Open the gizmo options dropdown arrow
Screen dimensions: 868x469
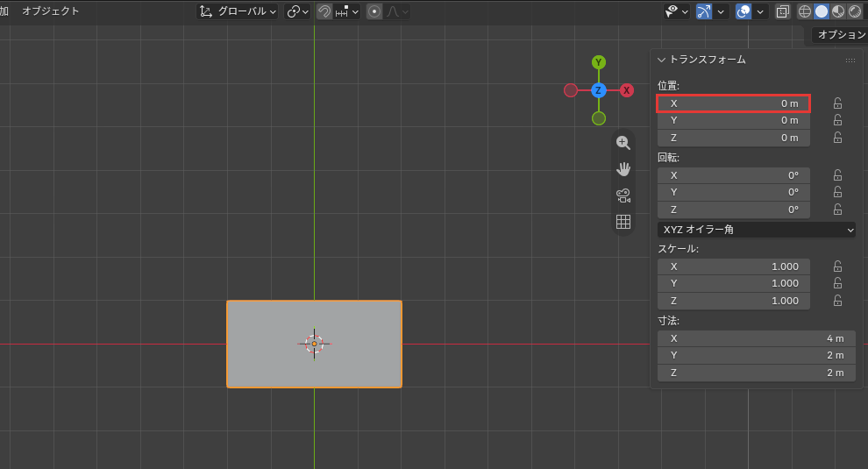(x=720, y=11)
